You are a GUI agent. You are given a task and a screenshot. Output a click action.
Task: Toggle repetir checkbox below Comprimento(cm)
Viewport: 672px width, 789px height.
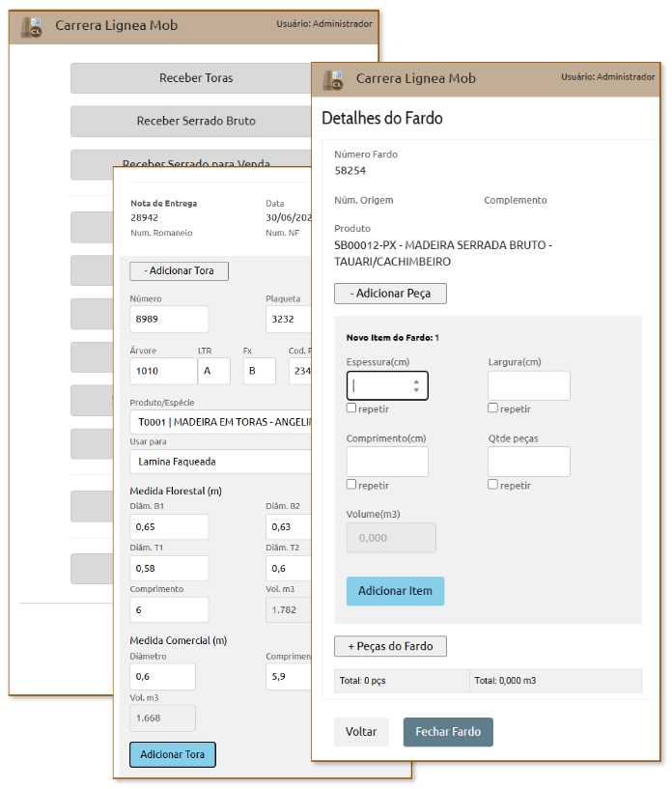coord(351,485)
